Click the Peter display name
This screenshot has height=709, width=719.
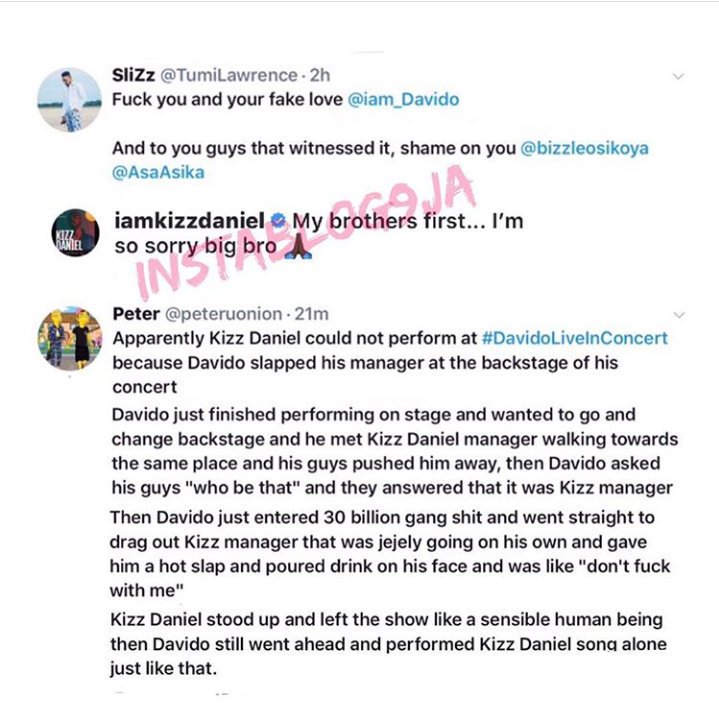tap(136, 314)
